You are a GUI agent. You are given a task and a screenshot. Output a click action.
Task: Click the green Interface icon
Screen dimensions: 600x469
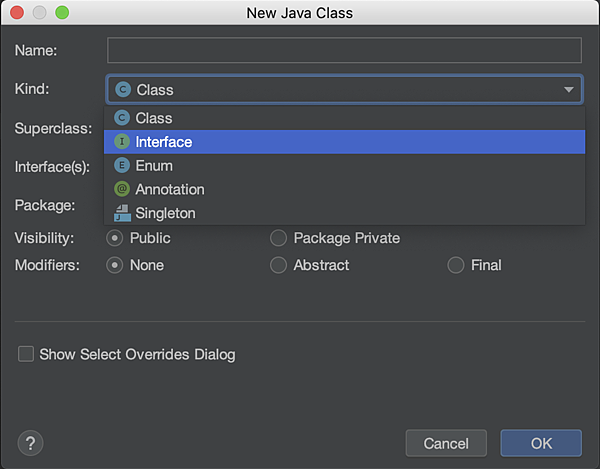click(x=122, y=142)
